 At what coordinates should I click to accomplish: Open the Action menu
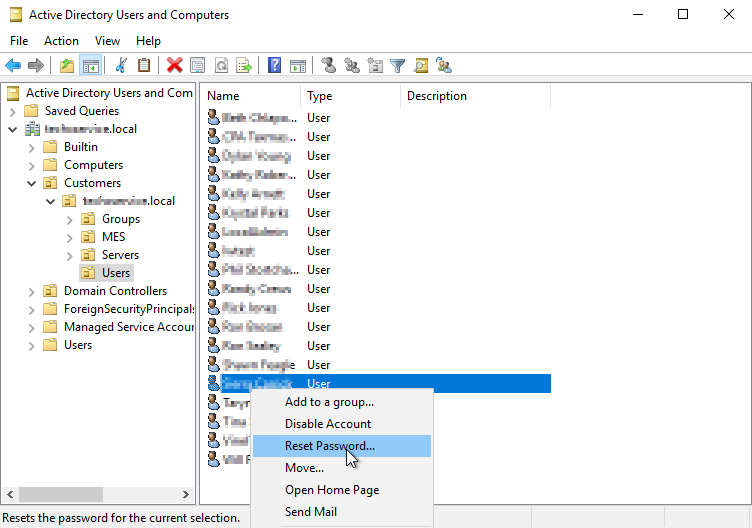pyautogui.click(x=61, y=41)
